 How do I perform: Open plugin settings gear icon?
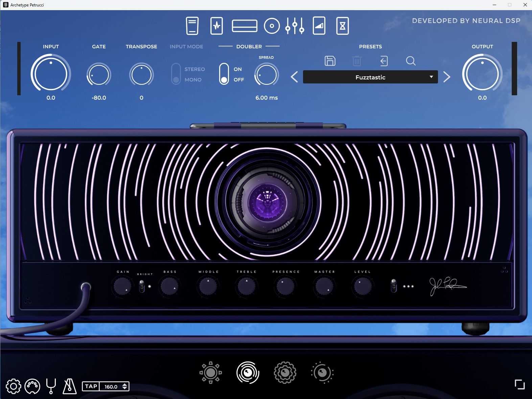click(14, 386)
